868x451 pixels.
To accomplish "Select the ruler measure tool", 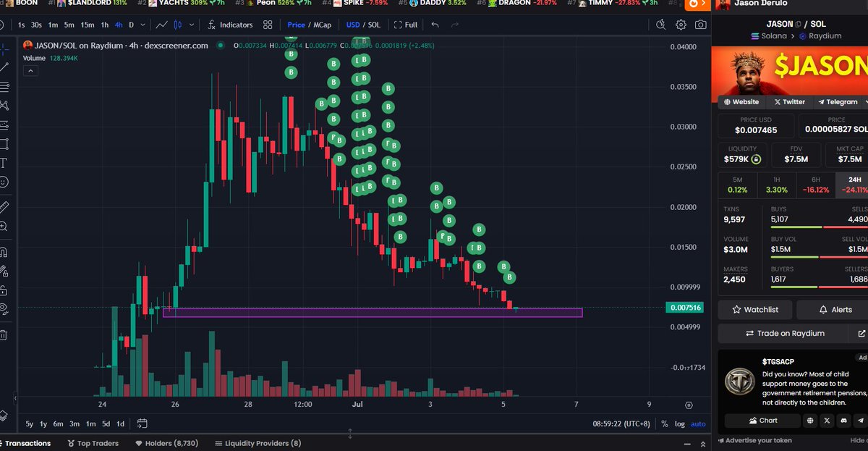I will tap(4, 207).
